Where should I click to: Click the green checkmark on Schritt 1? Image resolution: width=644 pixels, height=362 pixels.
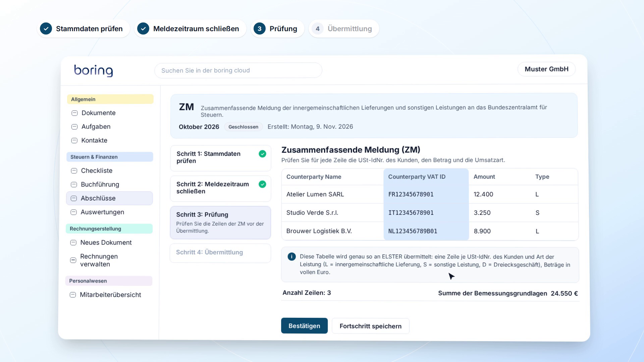pos(263,154)
